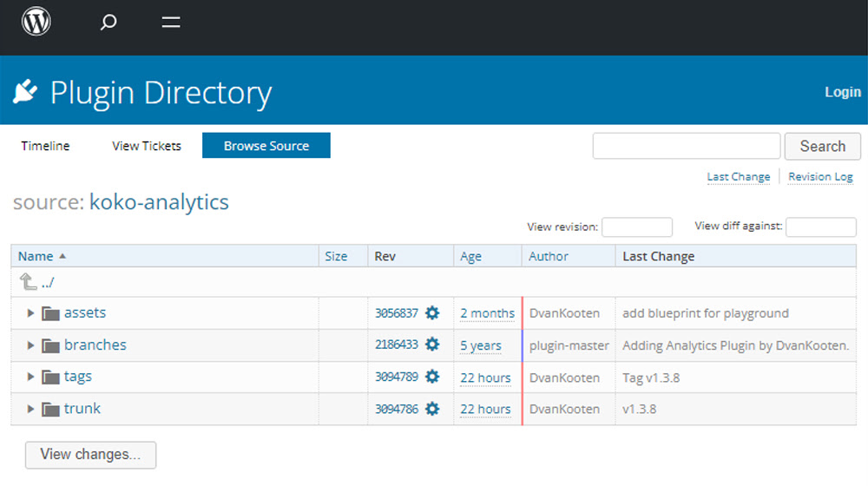This screenshot has height=486, width=868.
Task: Click author plugin-master in branches row
Action: [x=569, y=345]
